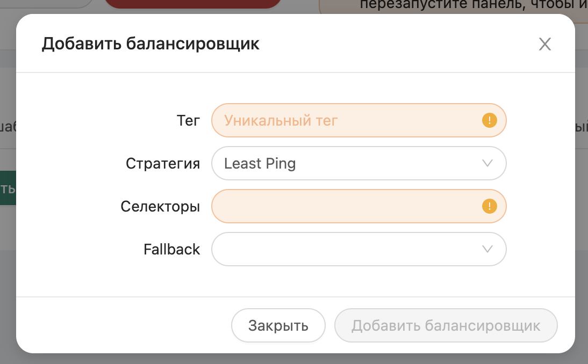The height and width of the screenshot is (364, 588).
Task: Click inside the empty Селекторы field
Action: [x=359, y=206]
